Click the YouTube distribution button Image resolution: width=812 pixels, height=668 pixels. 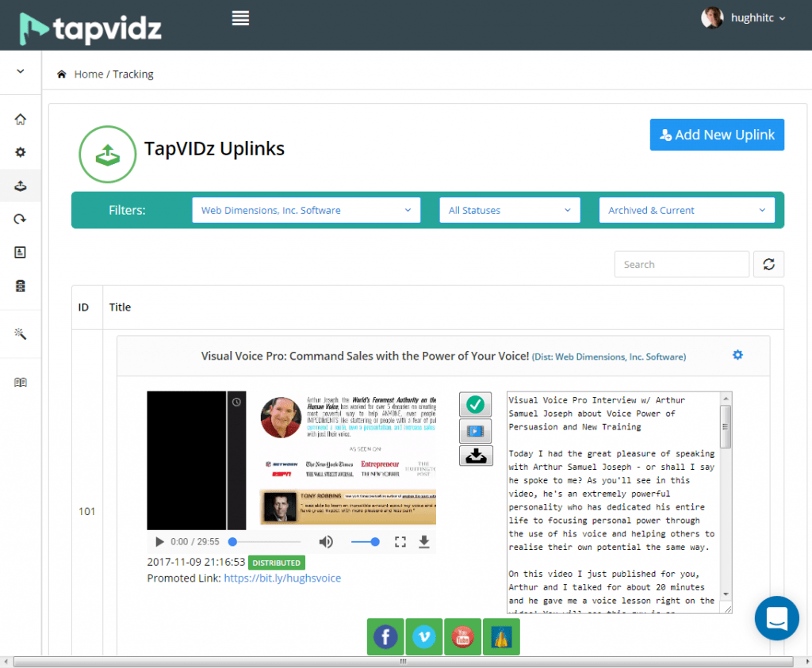462,636
